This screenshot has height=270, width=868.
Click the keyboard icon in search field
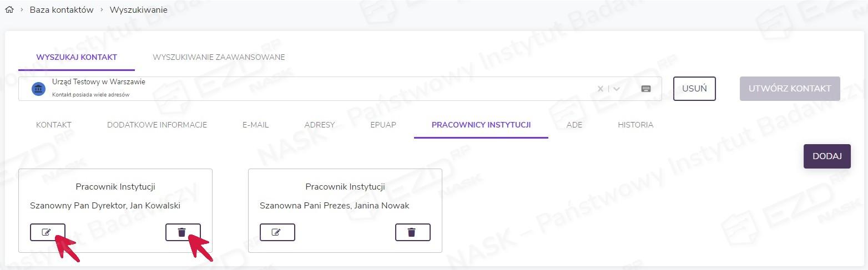coord(645,89)
